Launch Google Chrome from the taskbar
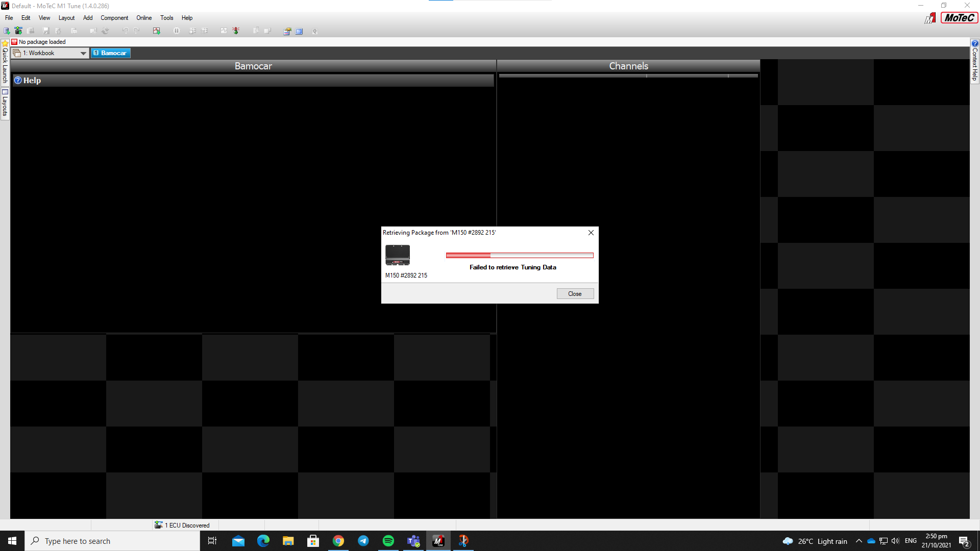980x551 pixels. click(x=338, y=541)
